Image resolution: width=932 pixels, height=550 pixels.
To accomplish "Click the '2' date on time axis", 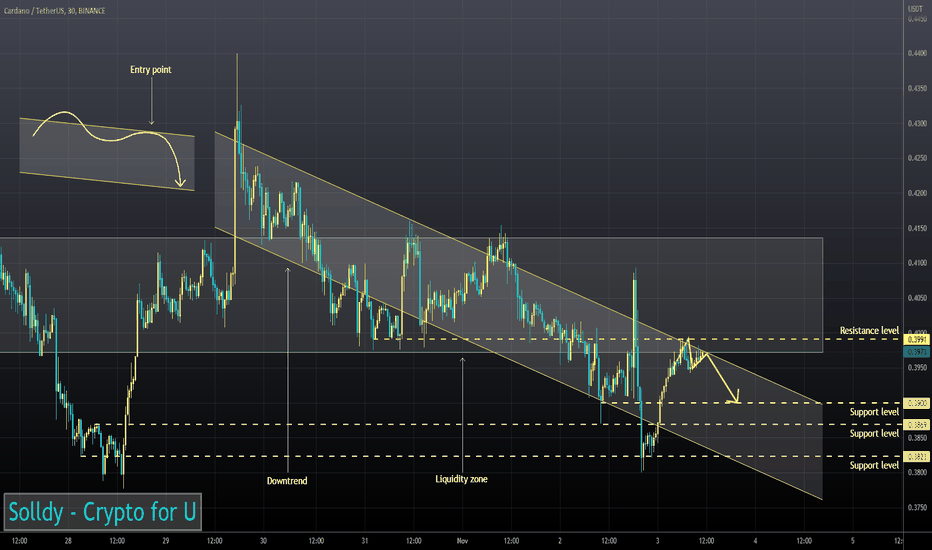I will point(560,540).
